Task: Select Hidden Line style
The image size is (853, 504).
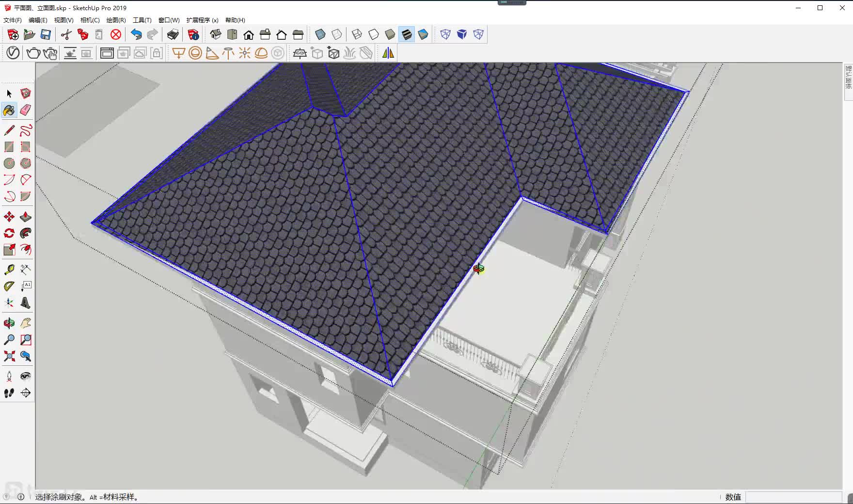Action: pos(374,34)
